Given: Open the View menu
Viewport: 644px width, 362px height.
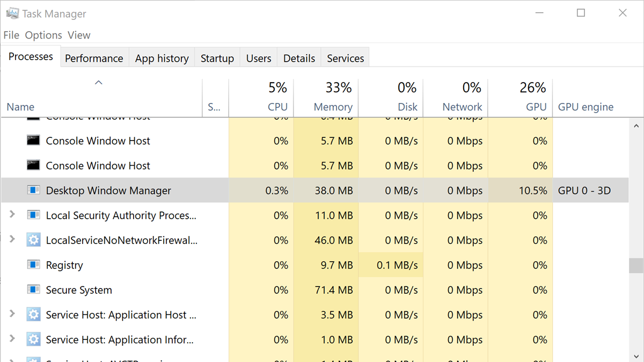Looking at the screenshot, I should [79, 35].
